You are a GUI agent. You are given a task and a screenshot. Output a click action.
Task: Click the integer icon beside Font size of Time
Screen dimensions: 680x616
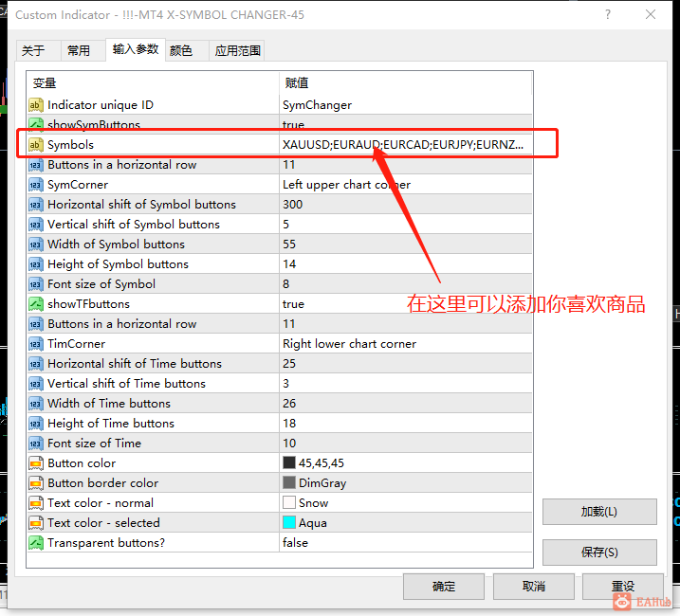click(x=36, y=444)
